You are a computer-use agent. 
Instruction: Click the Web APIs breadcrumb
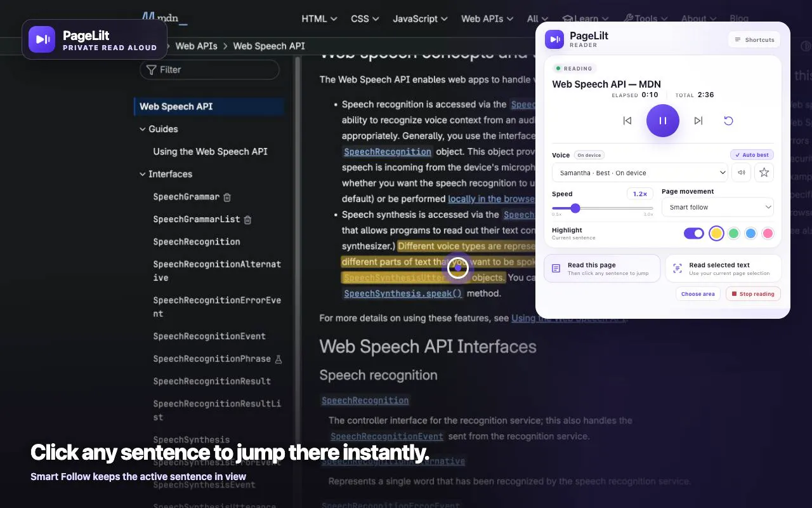click(196, 46)
